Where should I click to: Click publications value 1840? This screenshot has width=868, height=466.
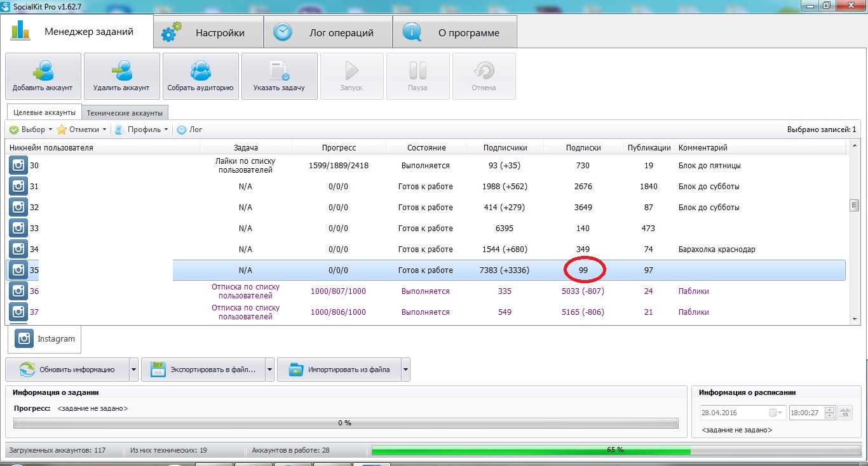tap(648, 186)
